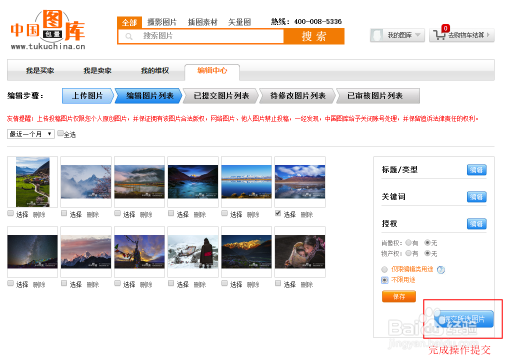Screen dimensions: 507x362
Task: Open the 最近一个月 time range dropdown
Action: tap(31, 134)
